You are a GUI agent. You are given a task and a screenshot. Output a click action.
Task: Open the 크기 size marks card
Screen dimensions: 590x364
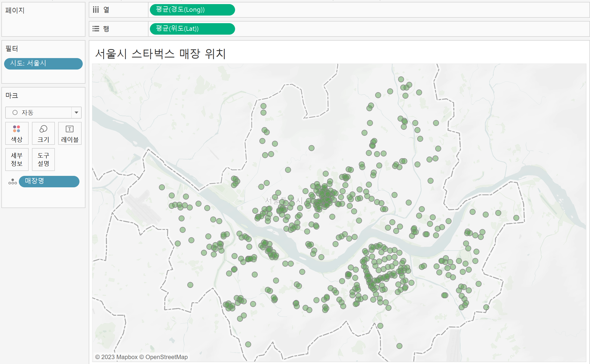pos(43,133)
